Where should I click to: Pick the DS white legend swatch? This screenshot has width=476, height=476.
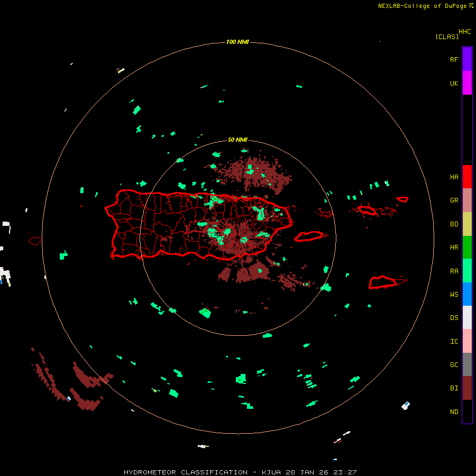pyautogui.click(x=467, y=317)
